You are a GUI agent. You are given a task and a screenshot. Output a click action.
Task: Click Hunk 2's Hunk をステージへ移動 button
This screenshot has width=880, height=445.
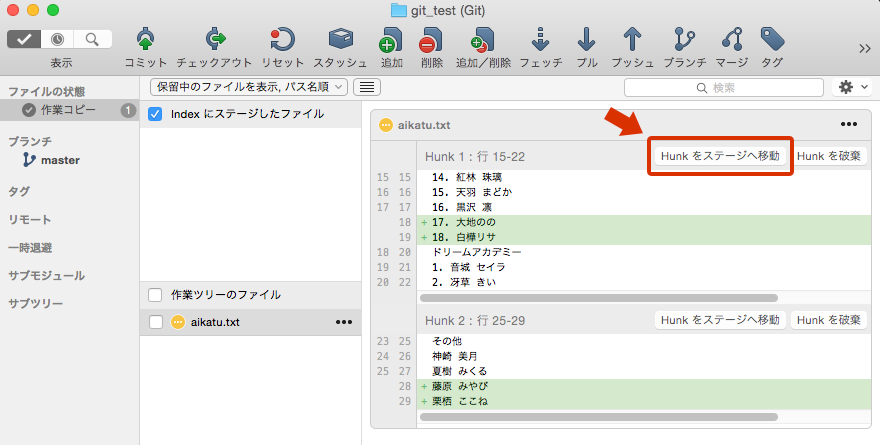720,320
